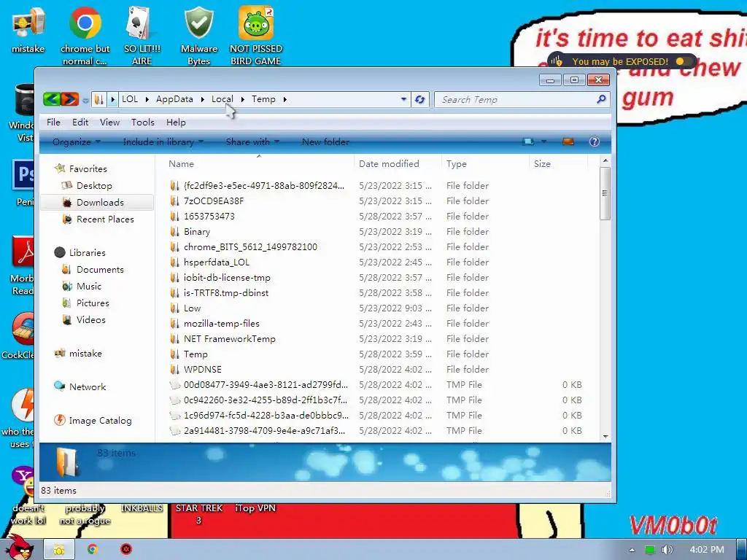The height and width of the screenshot is (560, 747).
Task: Click the scroll down arrow in file list
Action: tap(605, 436)
